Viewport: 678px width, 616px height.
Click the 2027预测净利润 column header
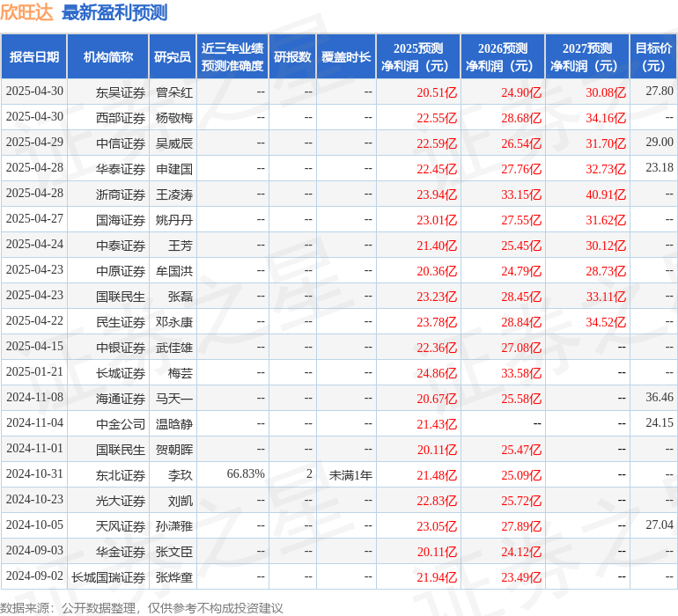(x=587, y=57)
